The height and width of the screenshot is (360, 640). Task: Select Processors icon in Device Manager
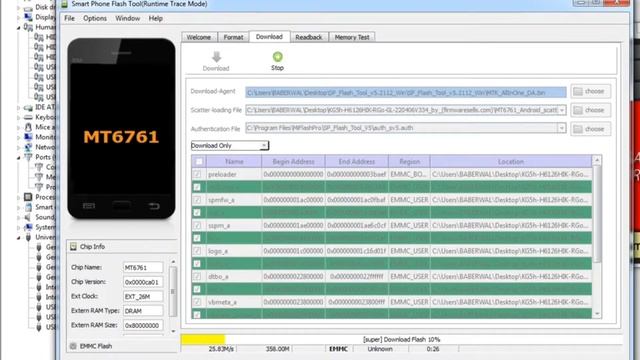click(29, 197)
